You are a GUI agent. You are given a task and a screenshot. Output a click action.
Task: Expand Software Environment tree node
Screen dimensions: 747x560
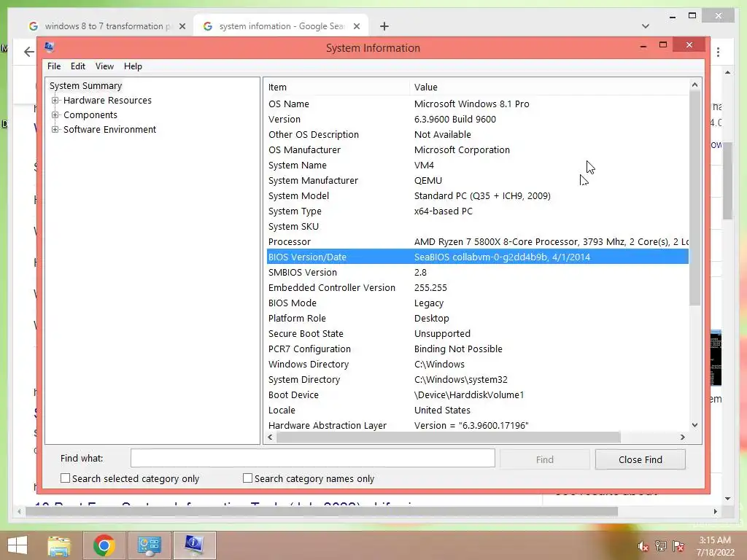point(55,130)
